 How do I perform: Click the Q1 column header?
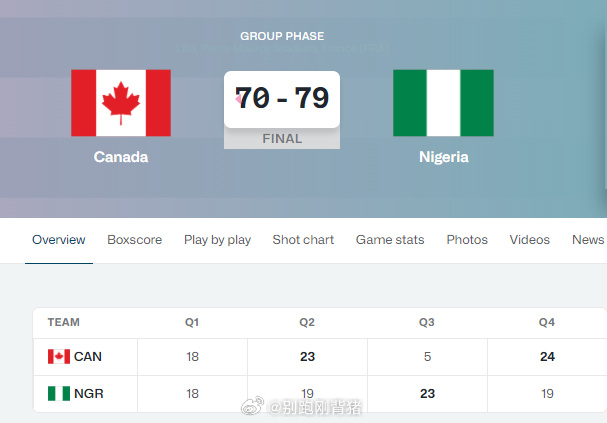click(192, 323)
